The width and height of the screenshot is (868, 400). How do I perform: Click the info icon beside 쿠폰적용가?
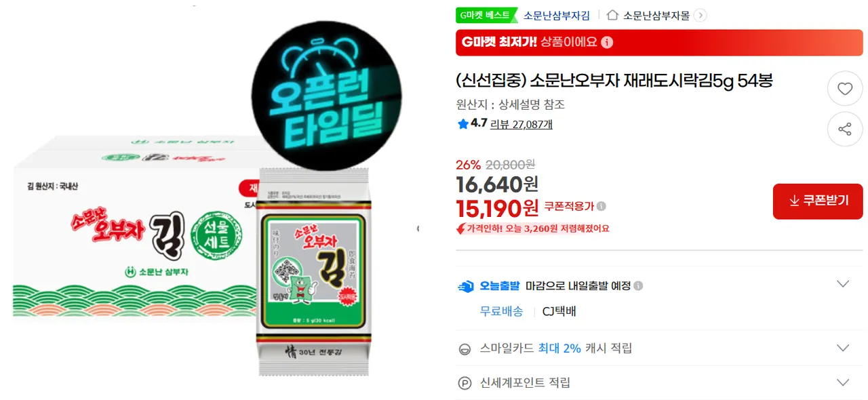pos(601,206)
